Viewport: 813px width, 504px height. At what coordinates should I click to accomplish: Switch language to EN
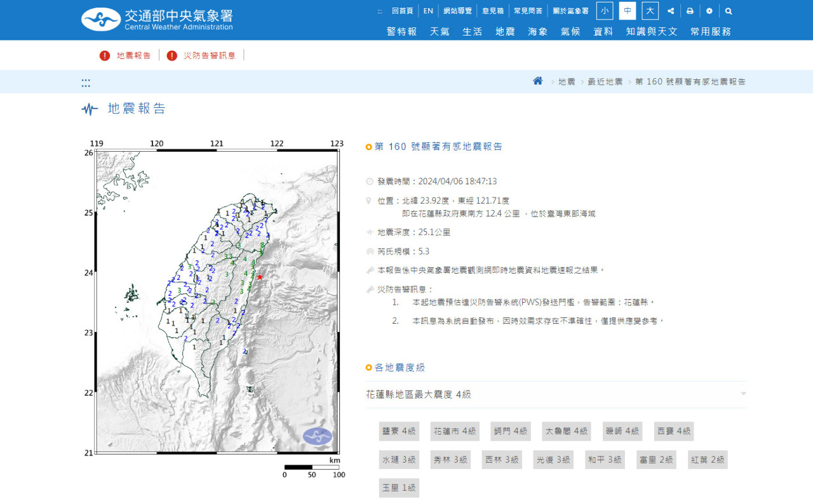coord(428,11)
